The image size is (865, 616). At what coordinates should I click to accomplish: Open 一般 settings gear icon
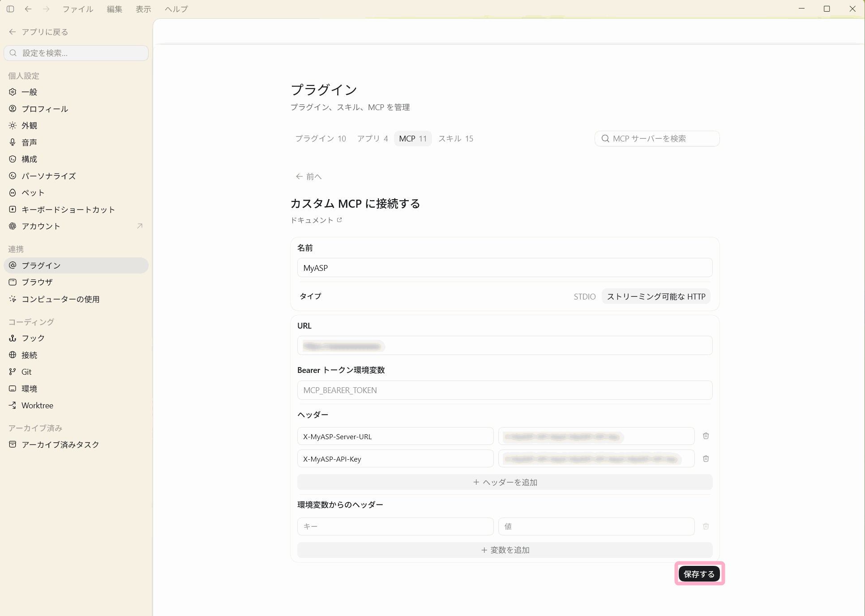[x=13, y=92]
